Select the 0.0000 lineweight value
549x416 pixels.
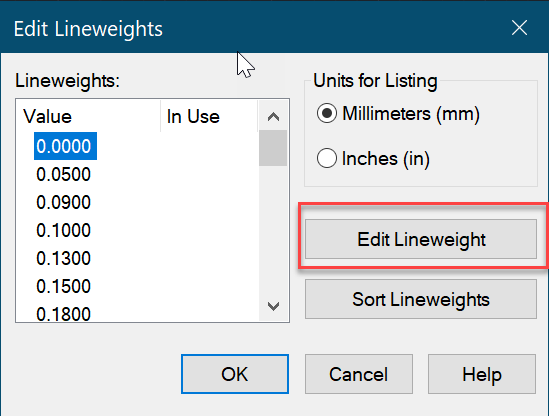(65, 146)
